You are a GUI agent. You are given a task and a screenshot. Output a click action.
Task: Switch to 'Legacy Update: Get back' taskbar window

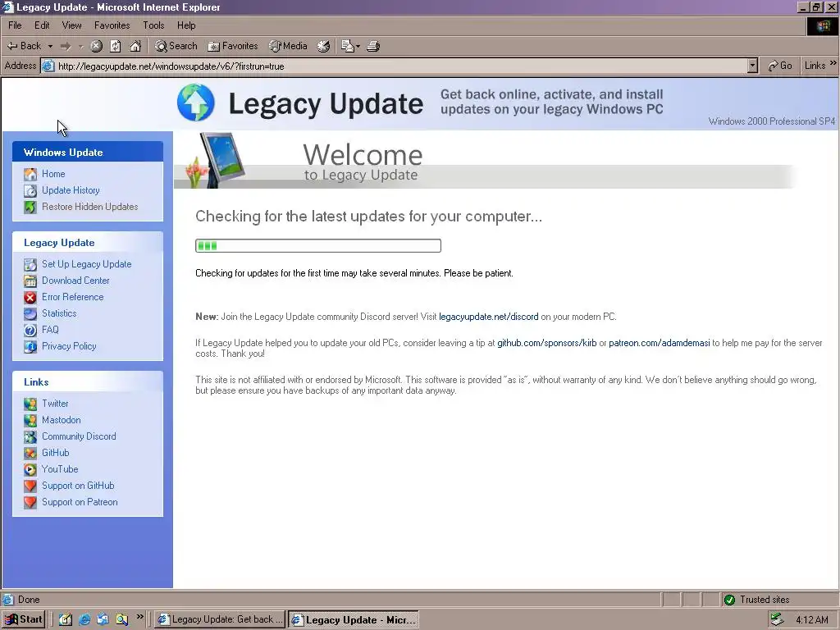(220, 620)
